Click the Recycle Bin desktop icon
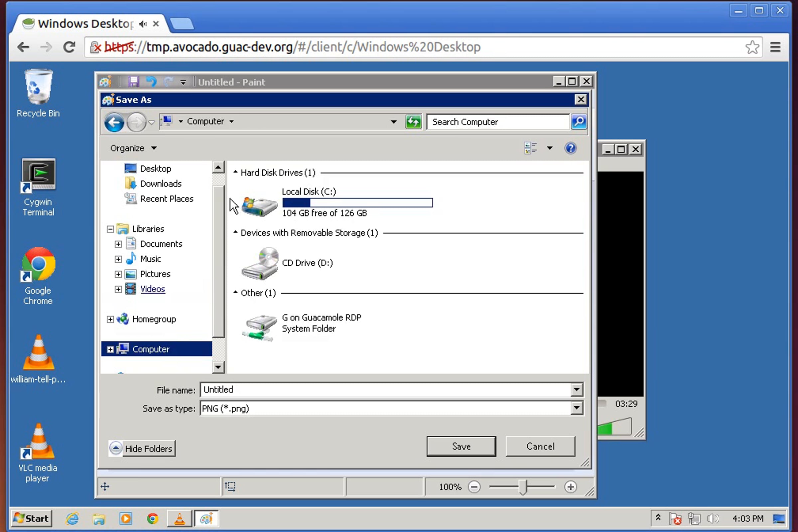The height and width of the screenshot is (532, 798). tap(38, 93)
